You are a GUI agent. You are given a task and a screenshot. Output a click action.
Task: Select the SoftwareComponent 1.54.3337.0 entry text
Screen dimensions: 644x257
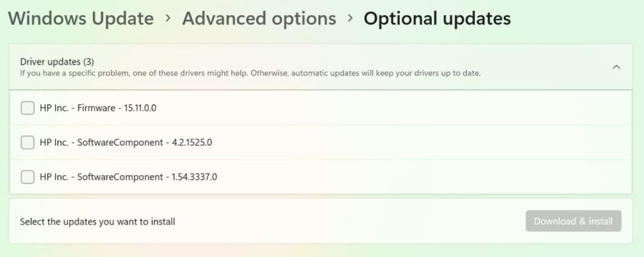tap(128, 177)
